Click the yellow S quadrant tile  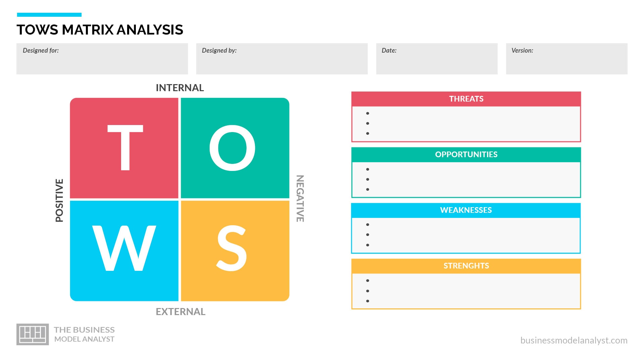point(235,250)
